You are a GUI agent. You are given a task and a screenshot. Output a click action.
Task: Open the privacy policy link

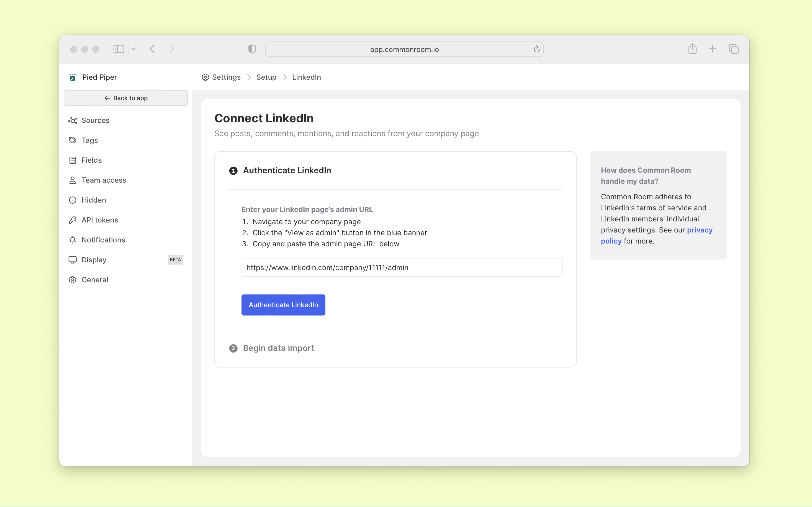(x=699, y=230)
